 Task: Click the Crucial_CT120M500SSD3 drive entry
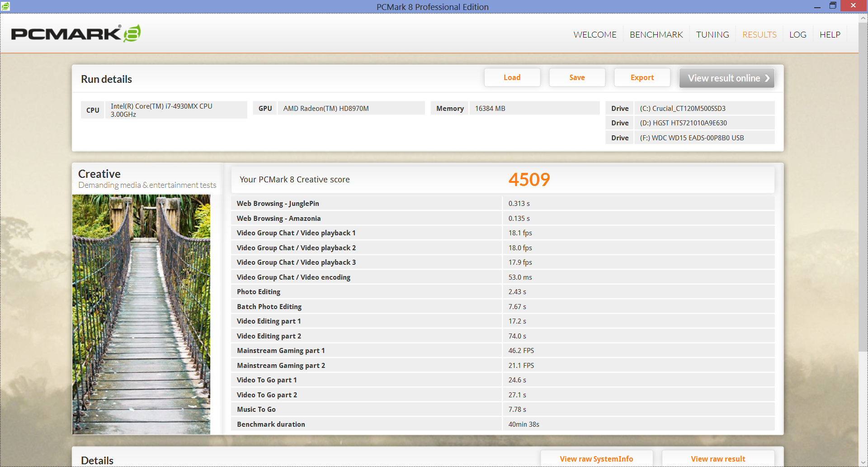pyautogui.click(x=683, y=108)
